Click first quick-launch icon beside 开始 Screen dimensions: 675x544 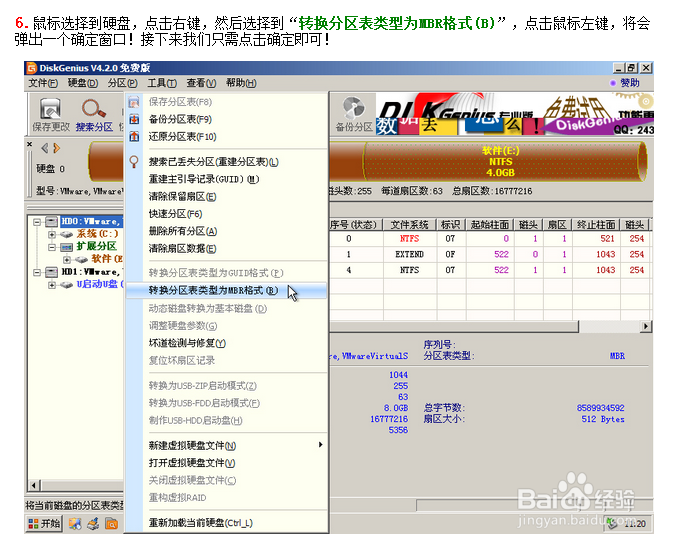75,524
